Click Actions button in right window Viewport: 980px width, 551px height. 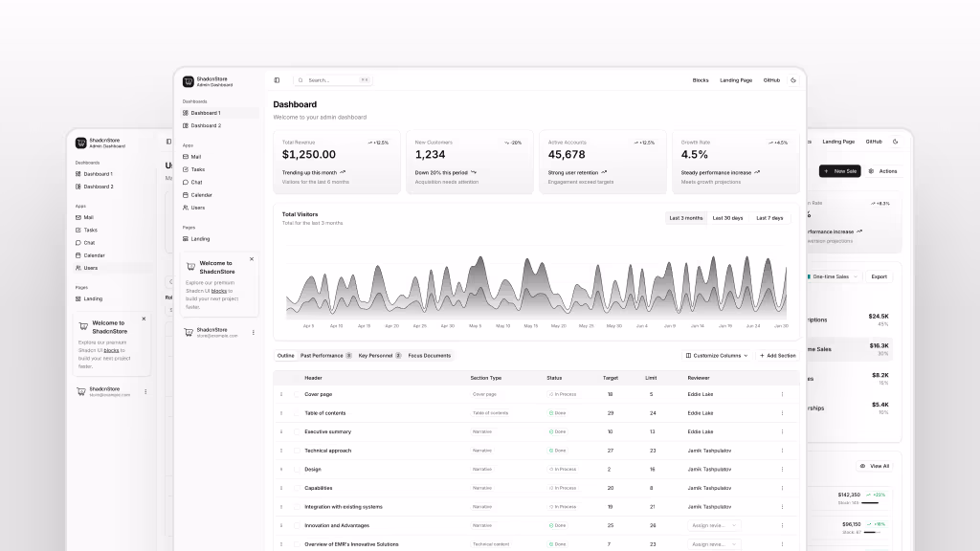[x=883, y=171]
